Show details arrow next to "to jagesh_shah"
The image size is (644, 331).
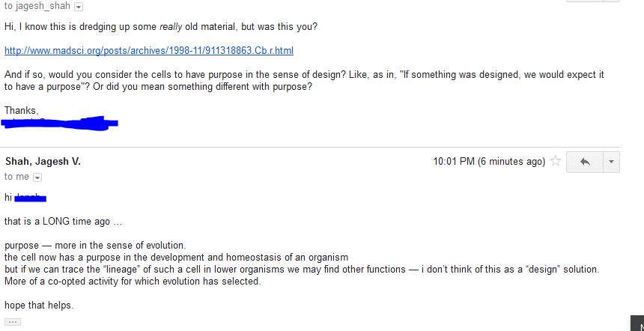tap(79, 7)
